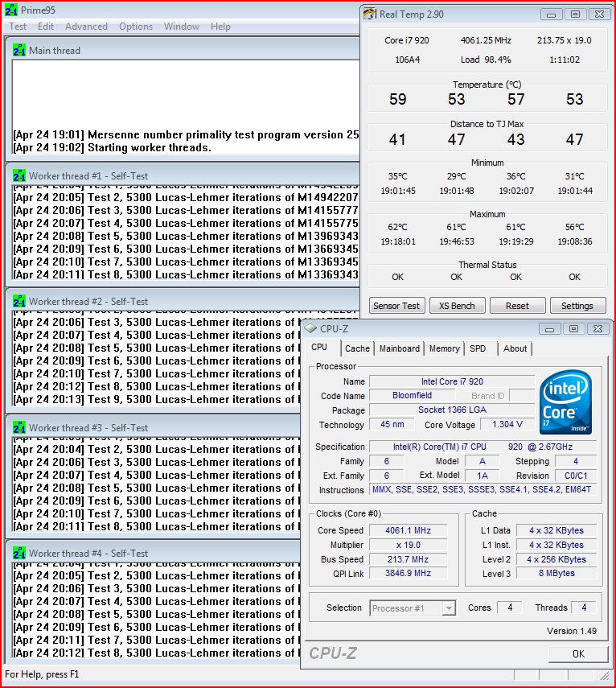The width and height of the screenshot is (616, 688).
Task: Click the 4061.25 MHz reading in Real Temp
Action: 486,40
